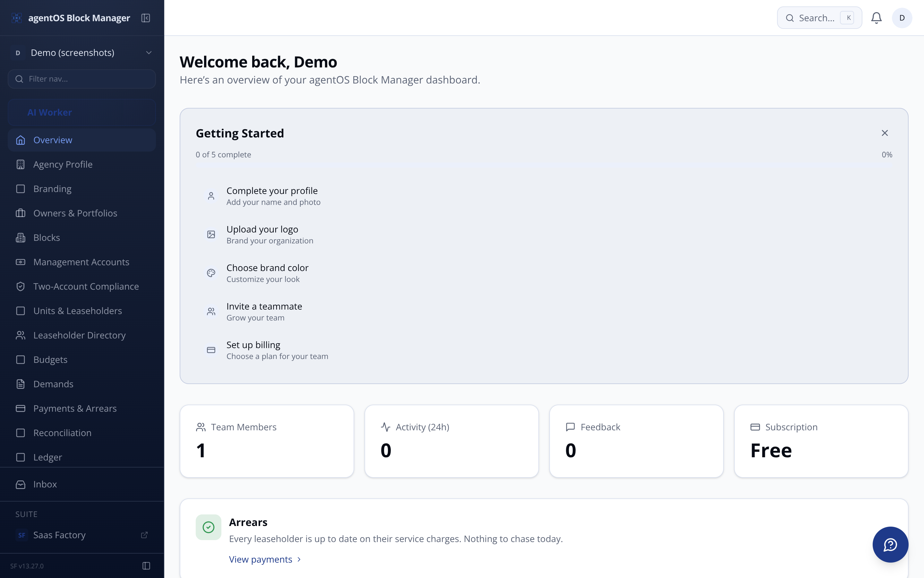Follow the View payments link

pyautogui.click(x=265, y=559)
